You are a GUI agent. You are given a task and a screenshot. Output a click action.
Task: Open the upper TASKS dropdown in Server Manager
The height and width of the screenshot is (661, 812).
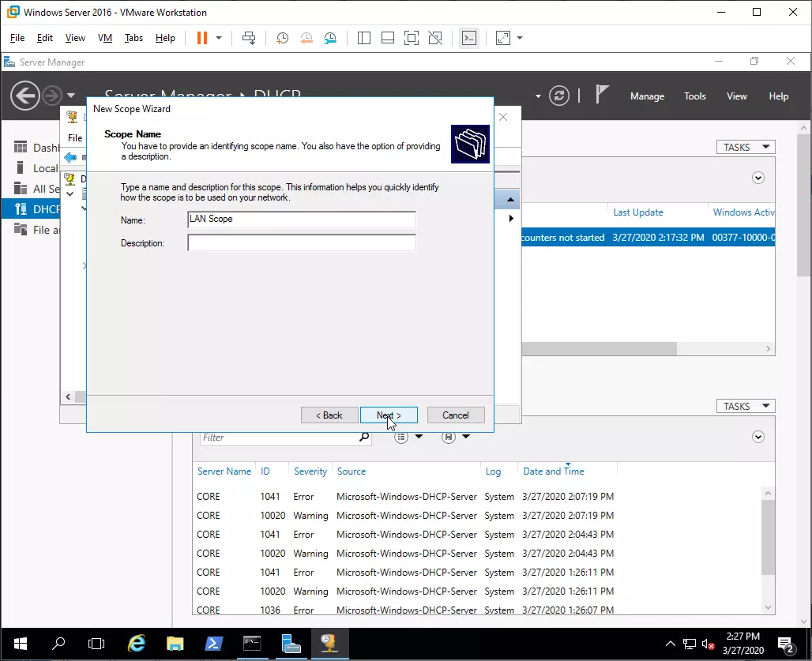tap(746, 147)
